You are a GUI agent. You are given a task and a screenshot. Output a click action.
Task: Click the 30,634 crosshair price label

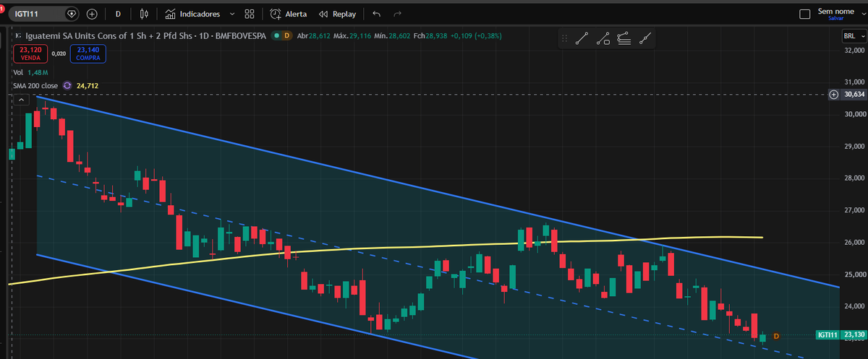854,94
